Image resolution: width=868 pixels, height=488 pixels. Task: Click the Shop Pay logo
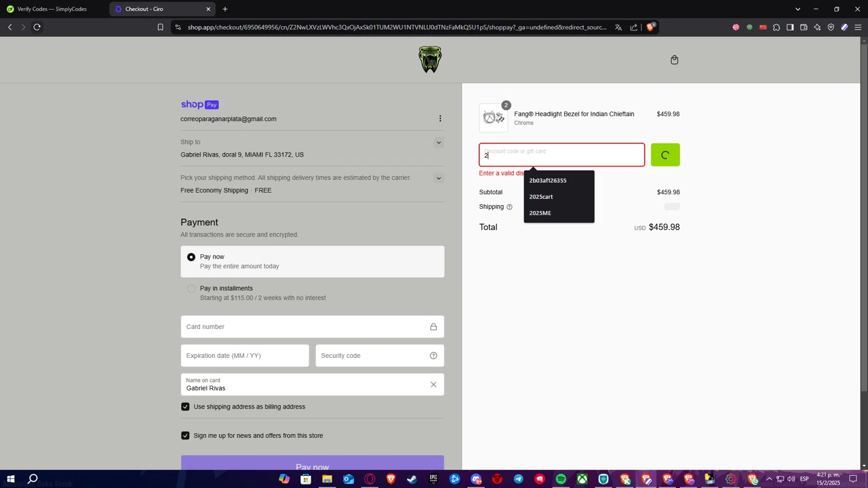click(x=200, y=105)
